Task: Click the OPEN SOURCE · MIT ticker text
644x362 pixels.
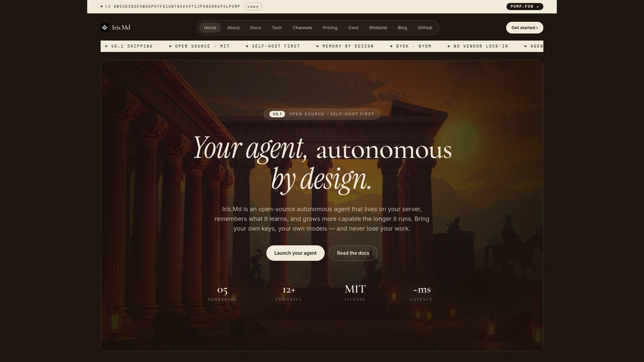Action: click(x=202, y=46)
